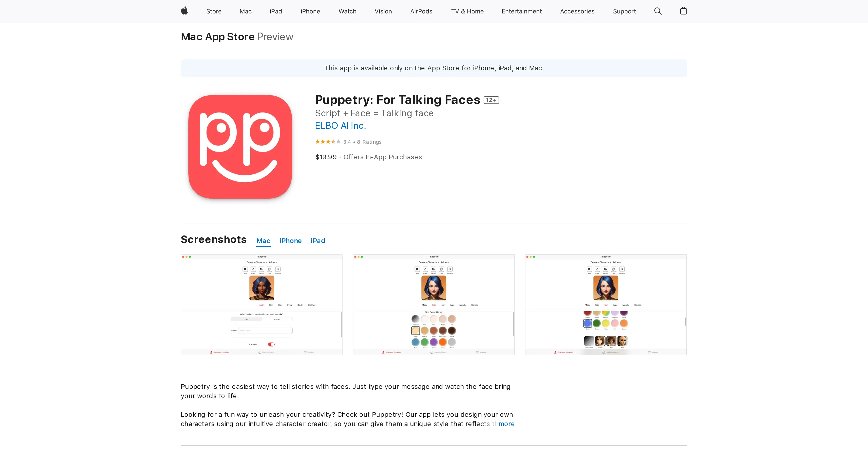Viewport: 868px width, 453px height.
Task: Select the Mac screenshots tab
Action: coord(263,241)
